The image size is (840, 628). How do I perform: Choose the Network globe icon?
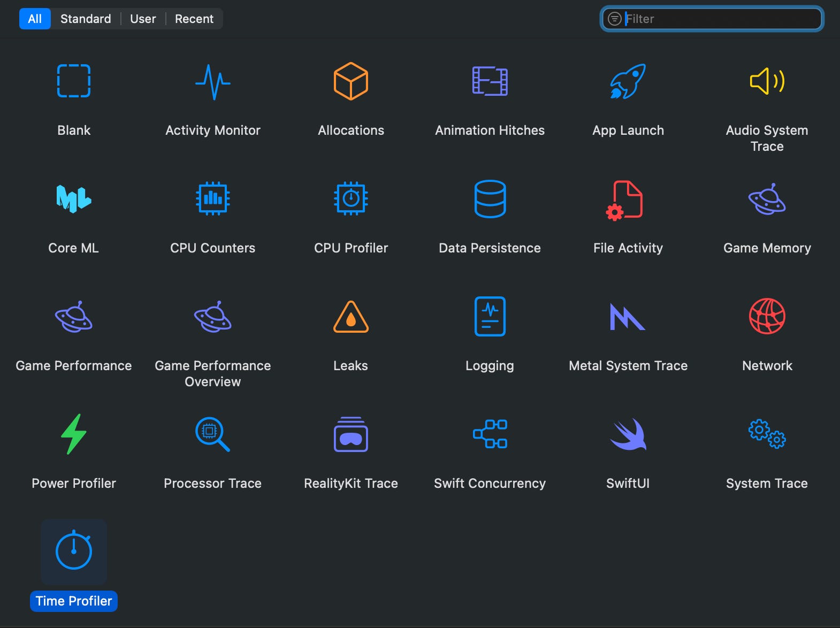[767, 316]
